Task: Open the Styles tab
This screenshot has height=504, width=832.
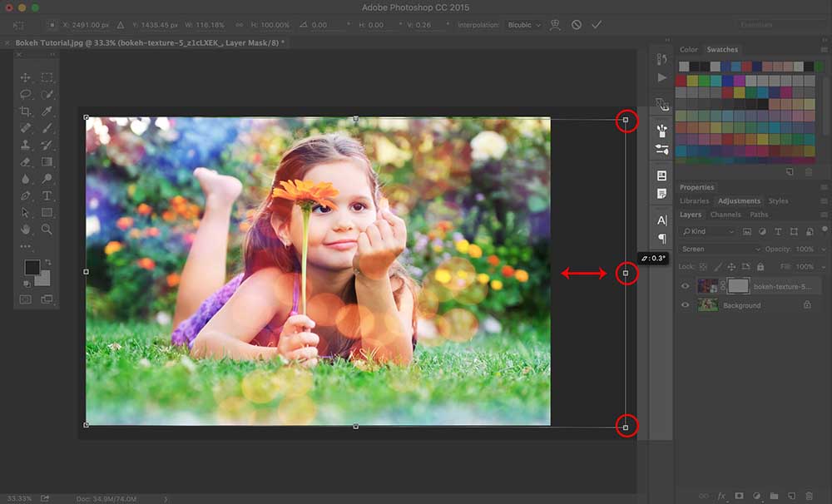Action: 778,201
